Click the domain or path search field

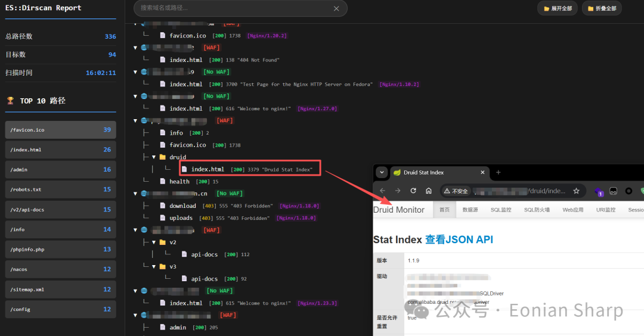tap(233, 8)
